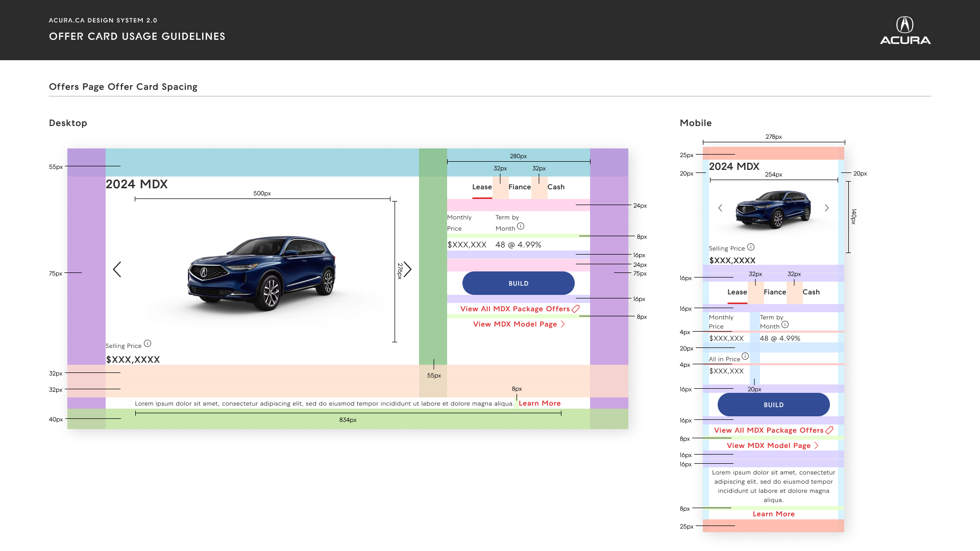Click the desktop carousel next arrow
The height and width of the screenshot is (551, 980).
pos(407,269)
